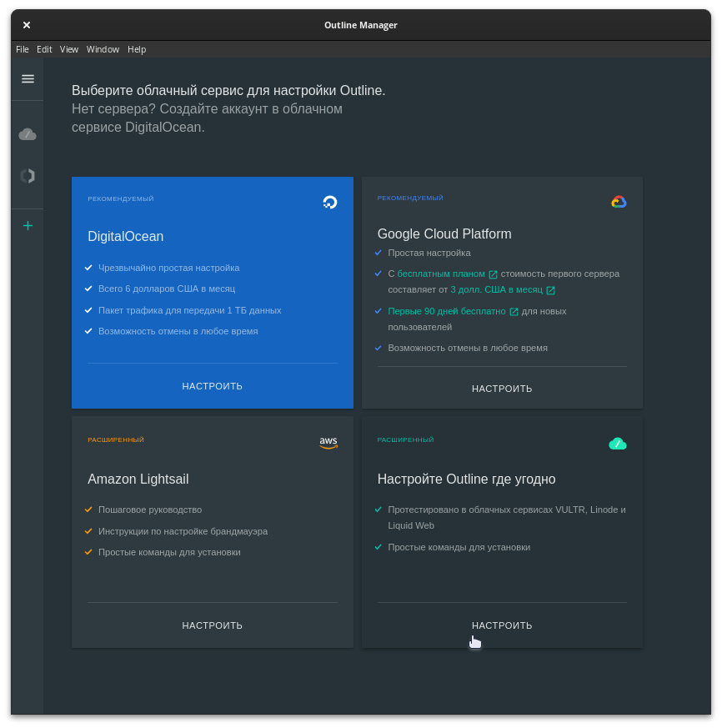
Task: Open the View menu
Action: point(68,49)
